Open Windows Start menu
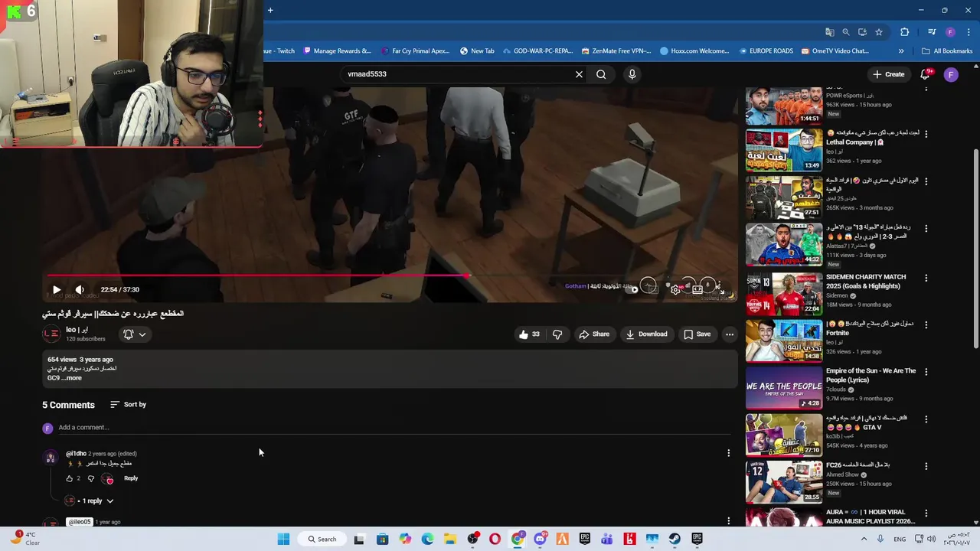 (x=283, y=539)
